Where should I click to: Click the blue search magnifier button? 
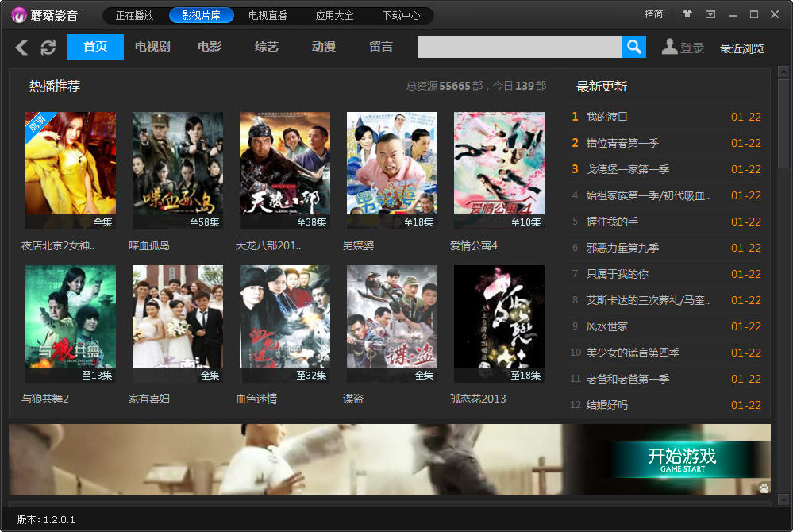633,47
